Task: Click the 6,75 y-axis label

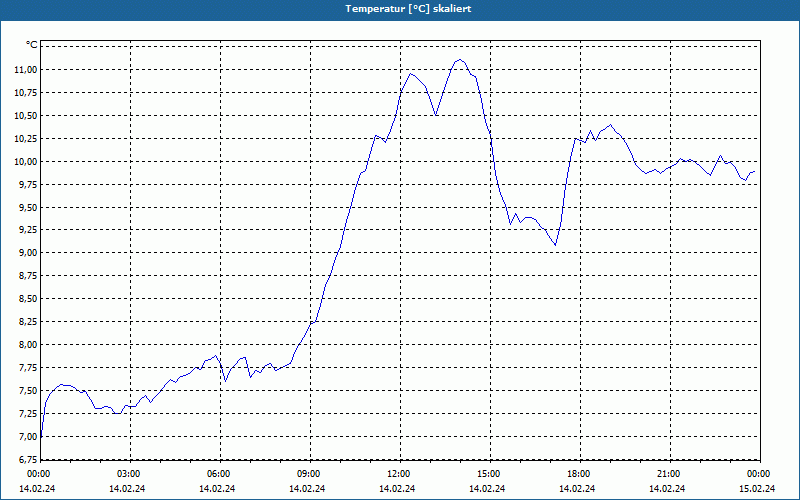Action: pyautogui.click(x=28, y=459)
